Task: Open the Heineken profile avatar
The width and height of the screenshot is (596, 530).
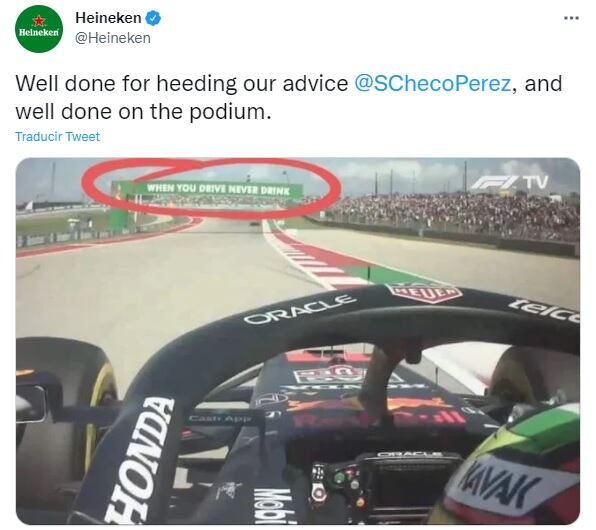Action: (39, 29)
